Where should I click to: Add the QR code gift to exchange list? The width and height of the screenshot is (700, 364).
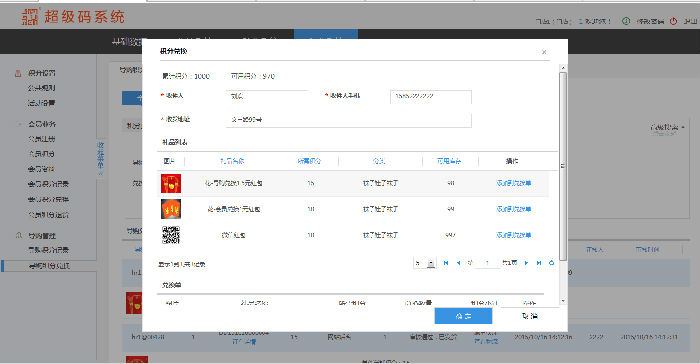[513, 235]
